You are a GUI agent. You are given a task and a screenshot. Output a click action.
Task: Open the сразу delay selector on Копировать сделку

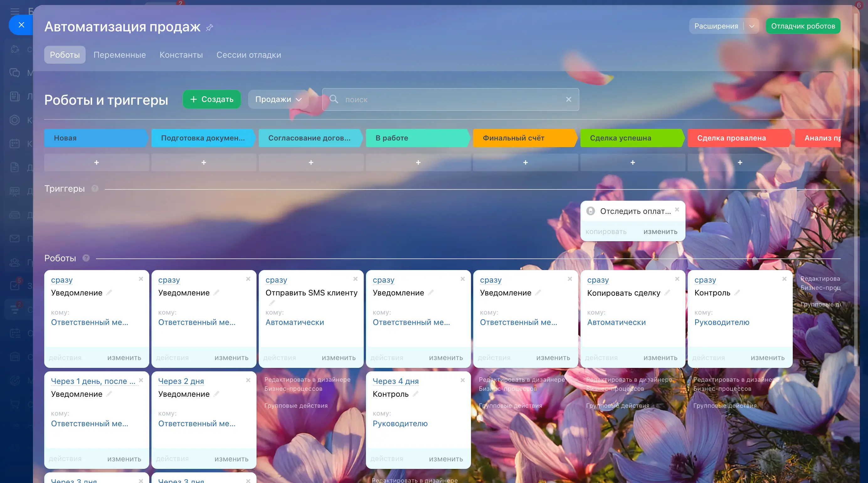click(x=598, y=280)
